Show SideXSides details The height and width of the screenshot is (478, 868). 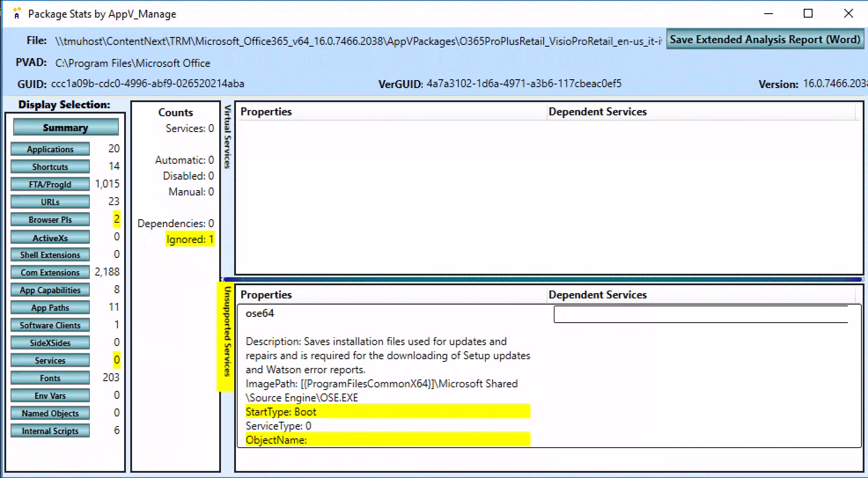[50, 343]
